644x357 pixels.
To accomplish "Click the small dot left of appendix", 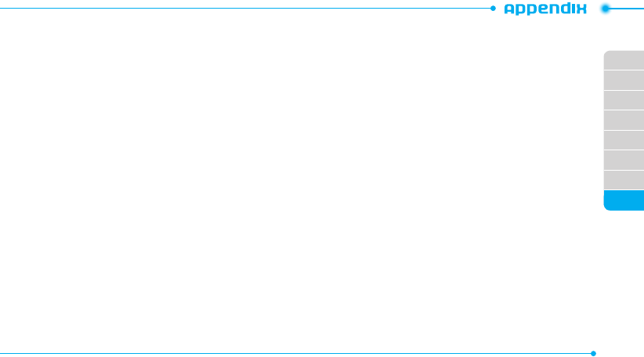I will tap(493, 8).
